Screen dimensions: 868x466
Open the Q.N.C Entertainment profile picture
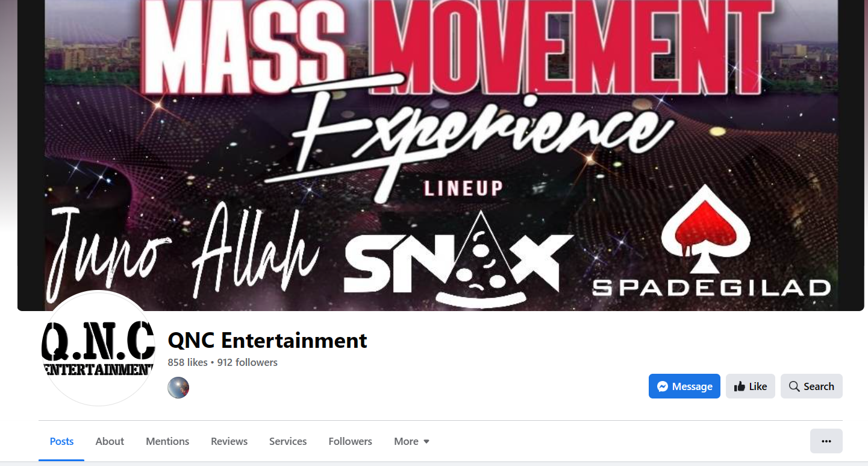pos(98,348)
